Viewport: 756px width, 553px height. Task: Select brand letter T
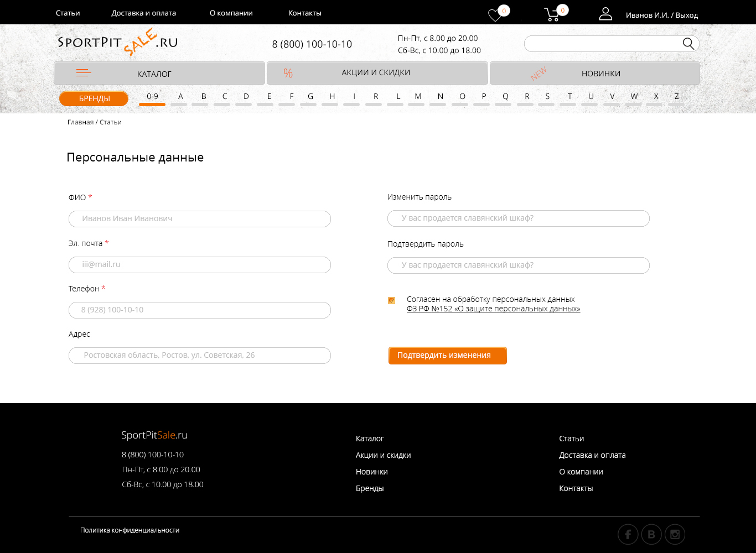click(569, 98)
